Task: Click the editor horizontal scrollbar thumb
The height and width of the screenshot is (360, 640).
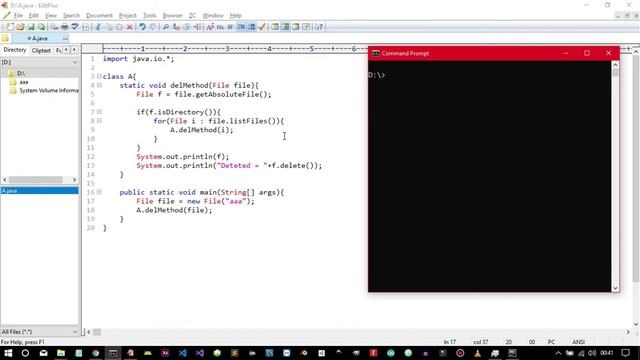Action: click(97, 332)
